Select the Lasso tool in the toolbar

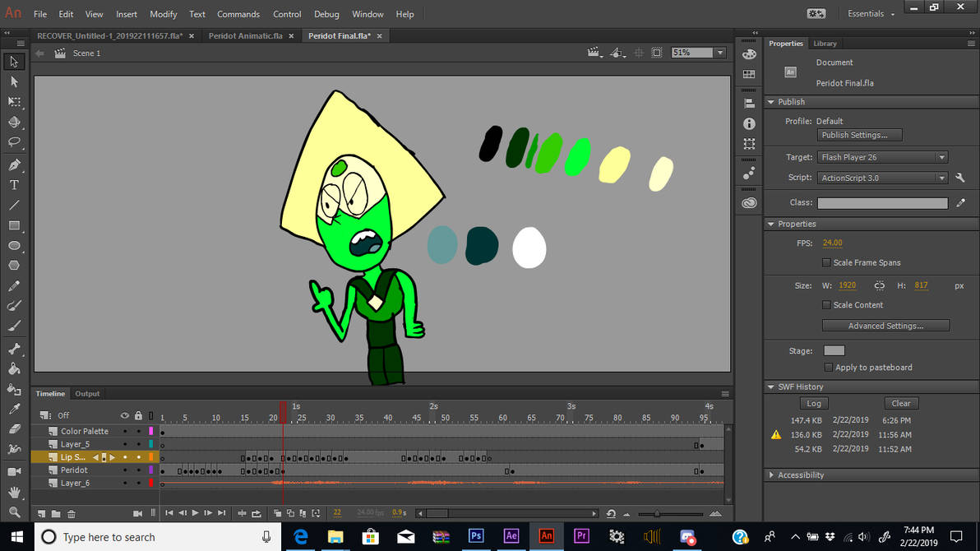coord(13,141)
